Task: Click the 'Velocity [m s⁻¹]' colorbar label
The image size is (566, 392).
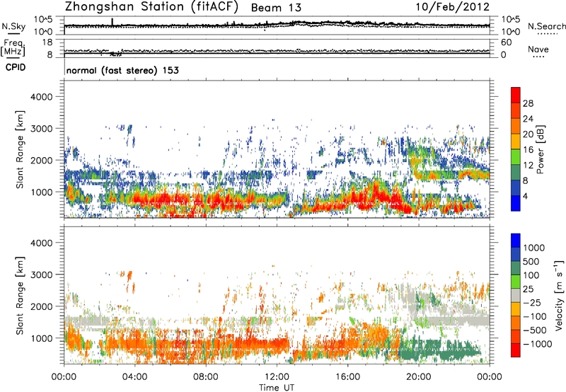Action: (559, 295)
